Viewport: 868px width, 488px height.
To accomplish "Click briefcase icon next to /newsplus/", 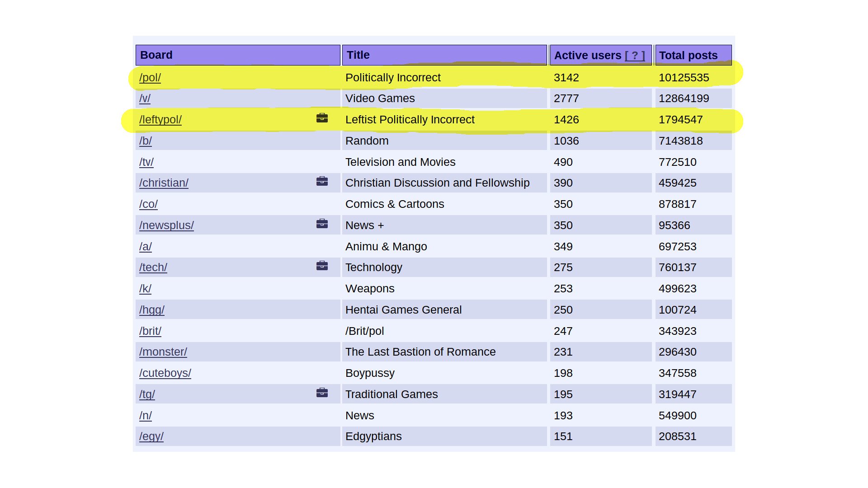I will 322,224.
